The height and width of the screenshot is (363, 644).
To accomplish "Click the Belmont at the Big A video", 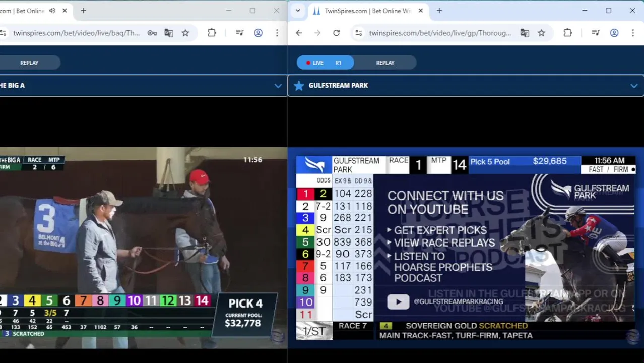I will click(x=143, y=248).
